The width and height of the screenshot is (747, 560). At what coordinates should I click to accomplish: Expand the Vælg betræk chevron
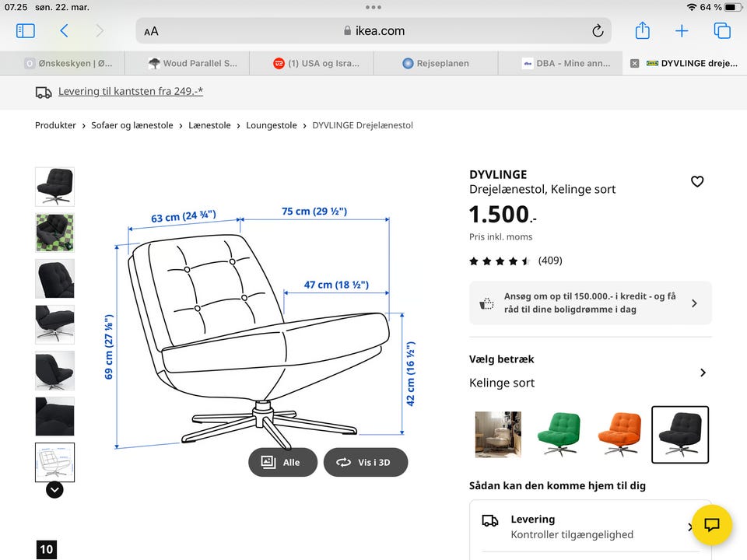pos(703,373)
